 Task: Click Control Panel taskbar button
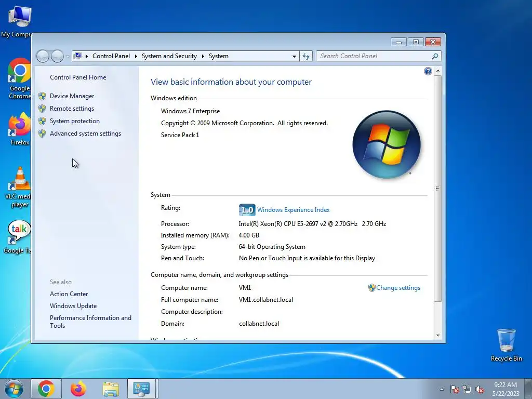(141, 389)
